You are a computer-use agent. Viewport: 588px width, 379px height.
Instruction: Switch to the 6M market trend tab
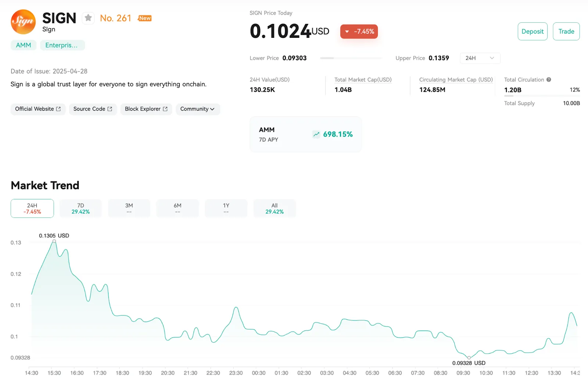point(178,208)
